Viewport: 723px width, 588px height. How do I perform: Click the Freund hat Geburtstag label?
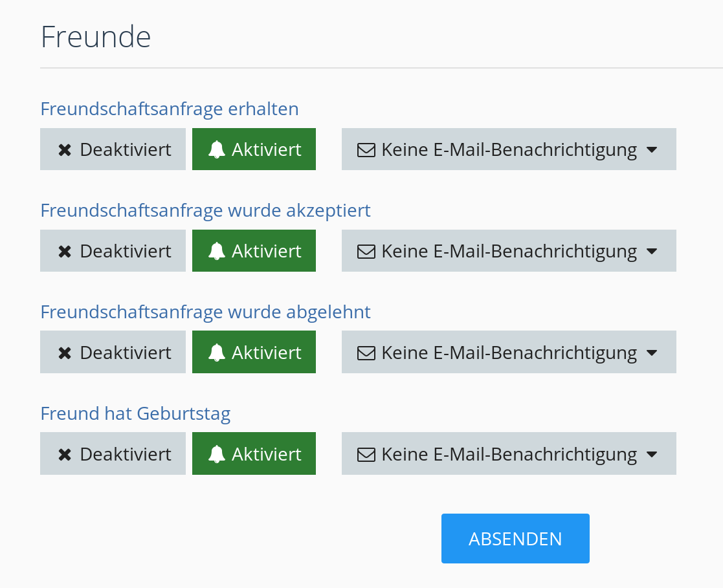pos(135,413)
